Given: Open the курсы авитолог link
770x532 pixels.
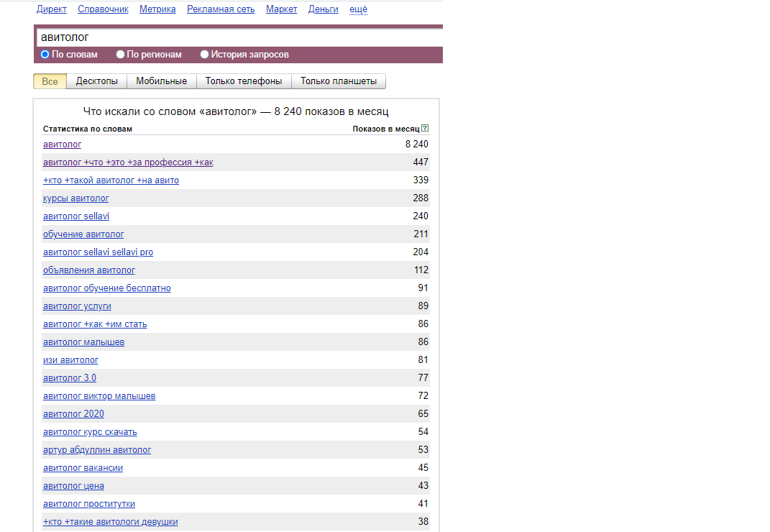Looking at the screenshot, I should point(76,198).
